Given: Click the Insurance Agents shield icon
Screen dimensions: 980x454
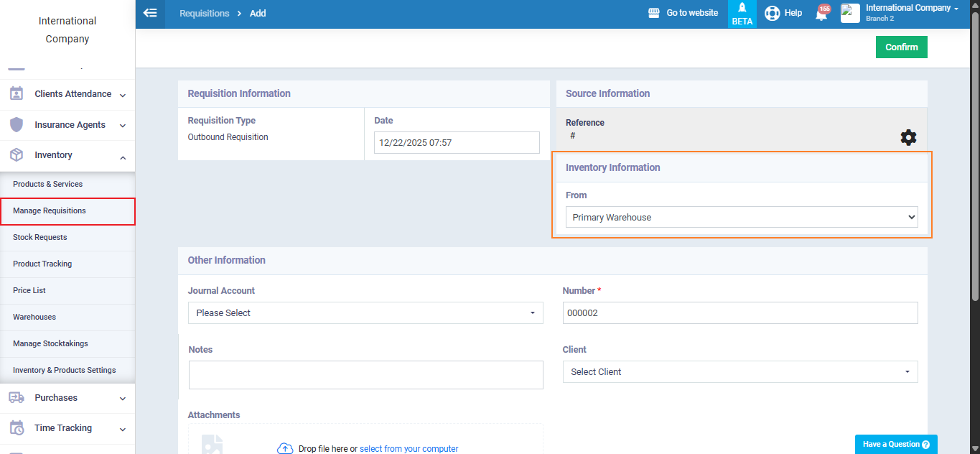Looking at the screenshot, I should coord(17,125).
